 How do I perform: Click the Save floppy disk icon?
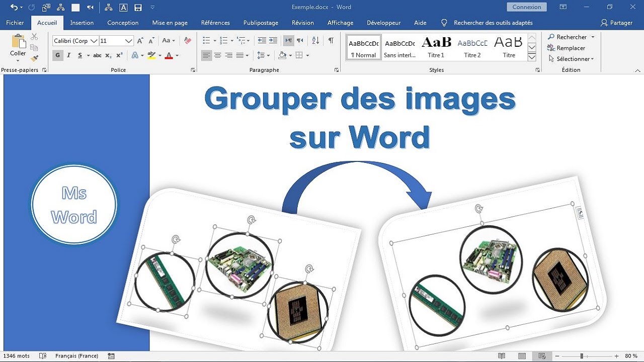[x=138, y=8]
